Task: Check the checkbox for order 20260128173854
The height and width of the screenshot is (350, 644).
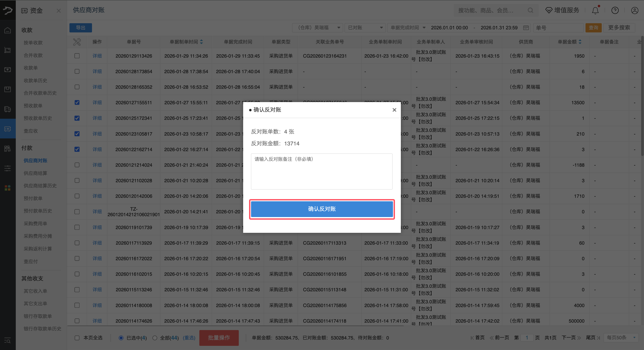Action: [77, 71]
